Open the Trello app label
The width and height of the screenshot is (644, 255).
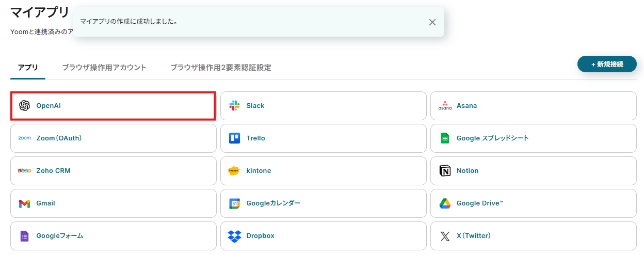coord(255,138)
